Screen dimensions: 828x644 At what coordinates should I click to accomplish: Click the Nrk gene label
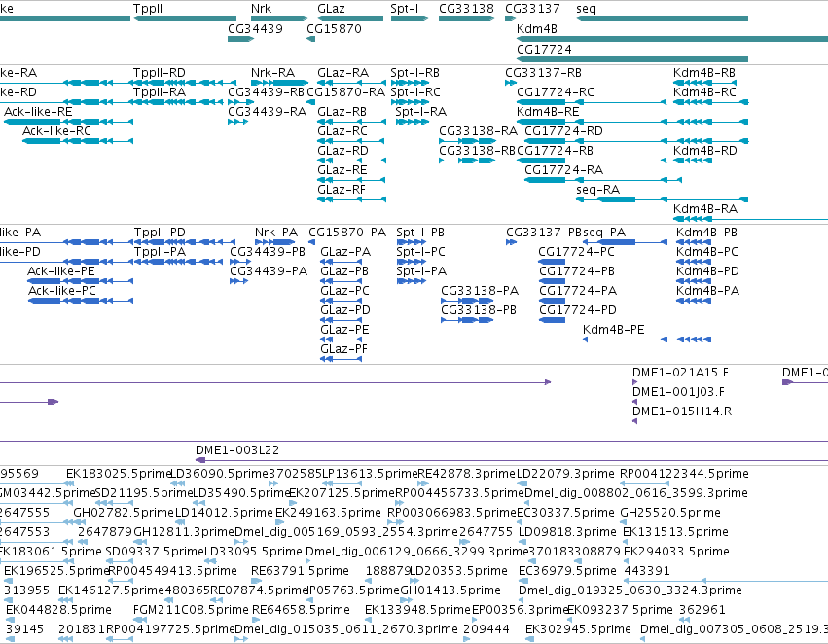point(261,9)
